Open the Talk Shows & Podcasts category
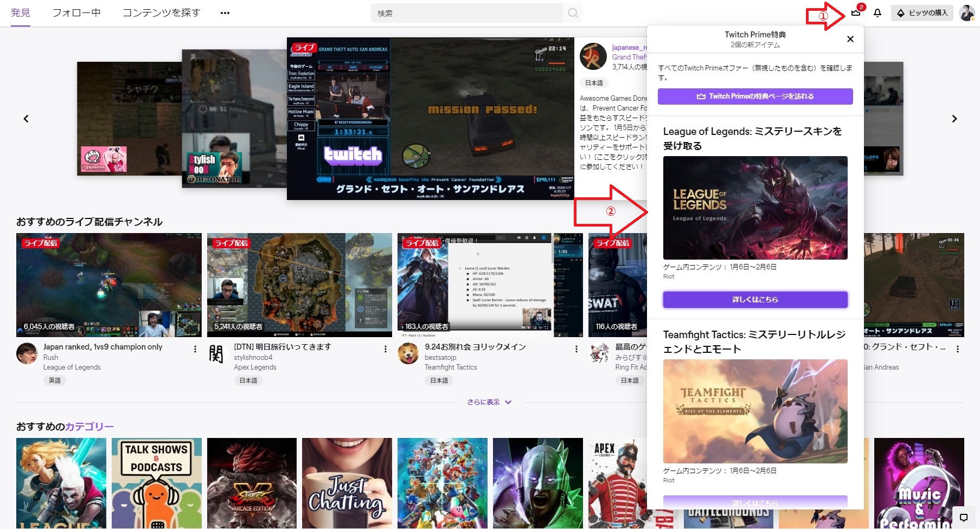This screenshot has width=980, height=529. pyautogui.click(x=157, y=483)
